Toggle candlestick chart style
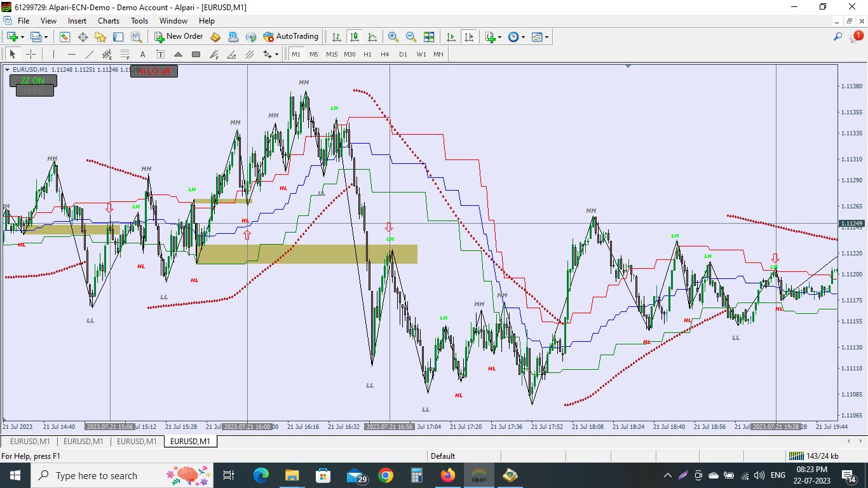This screenshot has width=868, height=488. [354, 37]
